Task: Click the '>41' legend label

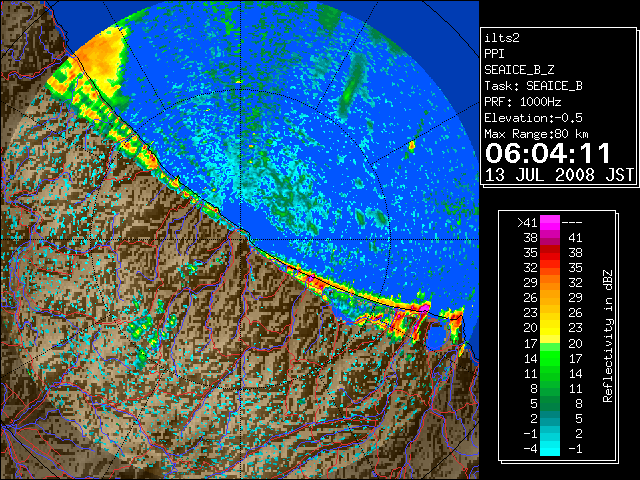Action: pyautogui.click(x=527, y=222)
